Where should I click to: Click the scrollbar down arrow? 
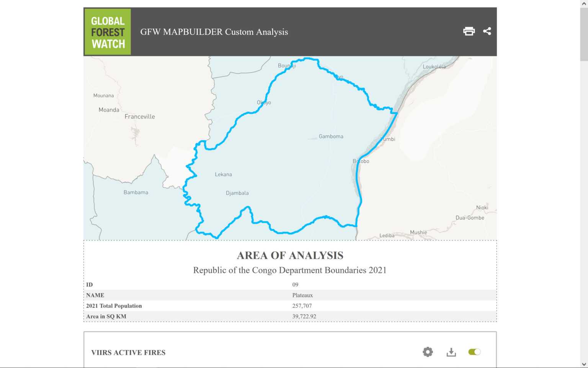point(585,365)
